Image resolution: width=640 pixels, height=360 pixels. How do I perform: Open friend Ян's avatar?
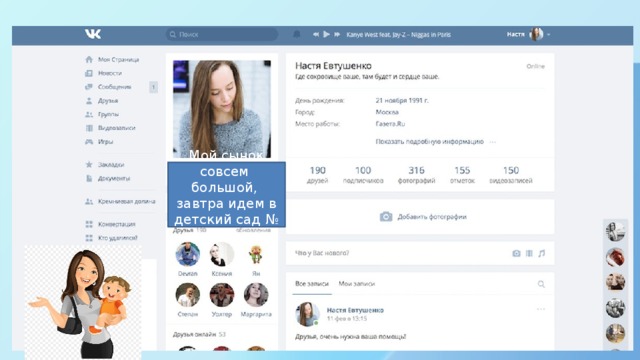point(256,254)
